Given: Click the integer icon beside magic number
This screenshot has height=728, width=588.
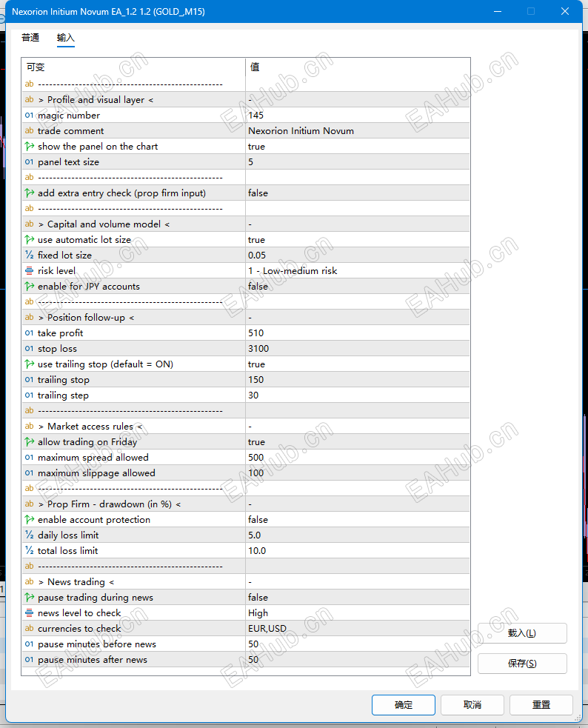Looking at the screenshot, I should coord(29,115).
